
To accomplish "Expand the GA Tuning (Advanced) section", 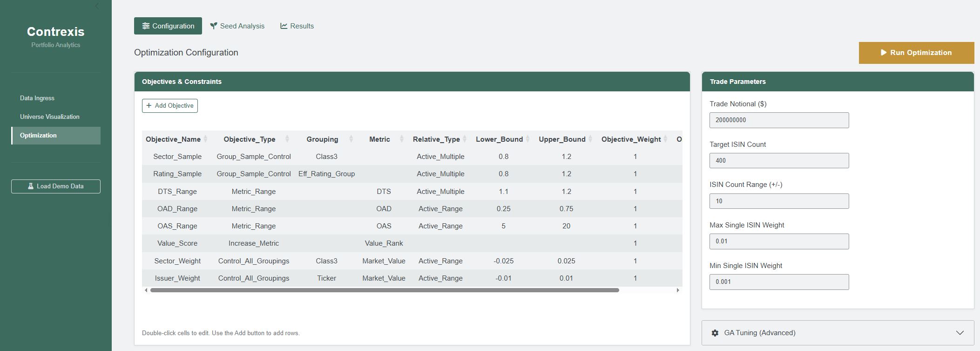I will [960, 333].
